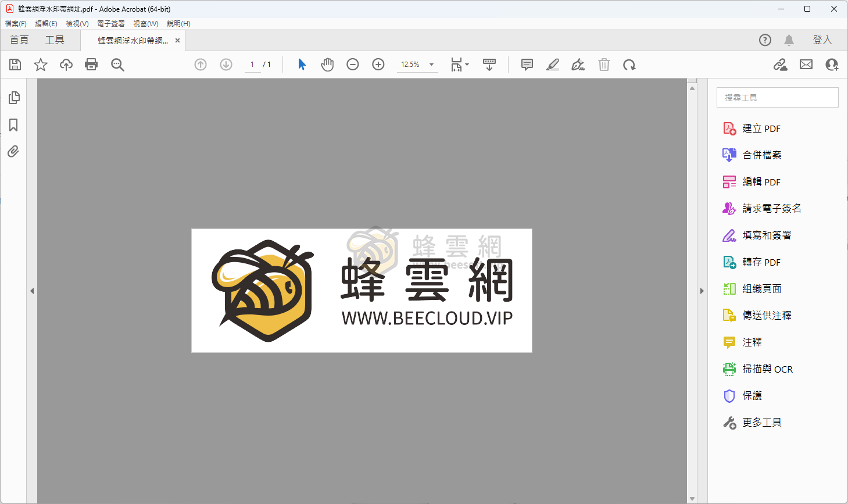Click the share with others person icon
Screen dimensions: 848x504
[832, 65]
